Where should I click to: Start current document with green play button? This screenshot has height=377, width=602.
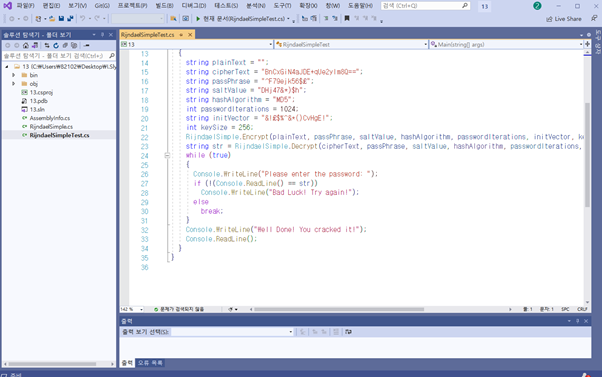198,18
